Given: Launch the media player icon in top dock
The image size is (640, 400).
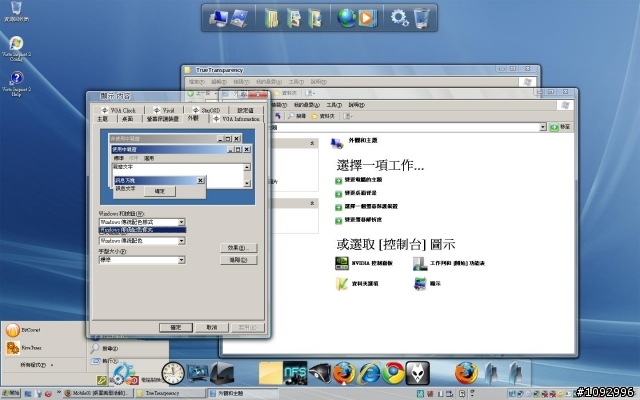Looking at the screenshot, I should tap(367, 18).
